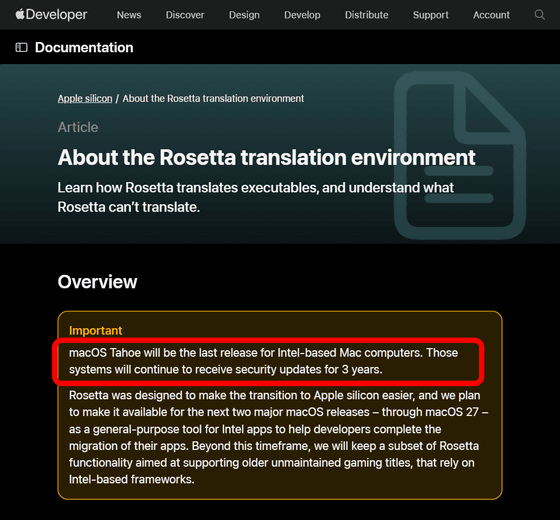This screenshot has width=560, height=520.
Task: Open the Account menu item
Action: coord(491,15)
